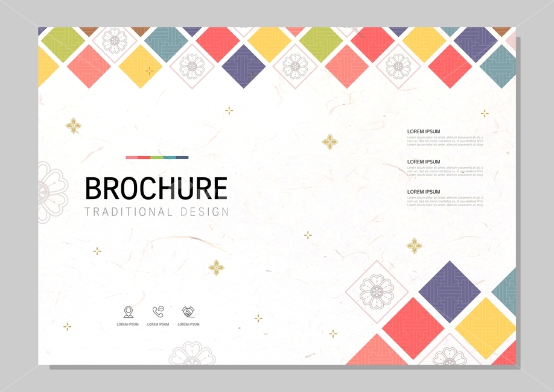554x392 pixels.
Task: Click the second LOREM IPSUM heading on the right
Action: pos(424,162)
